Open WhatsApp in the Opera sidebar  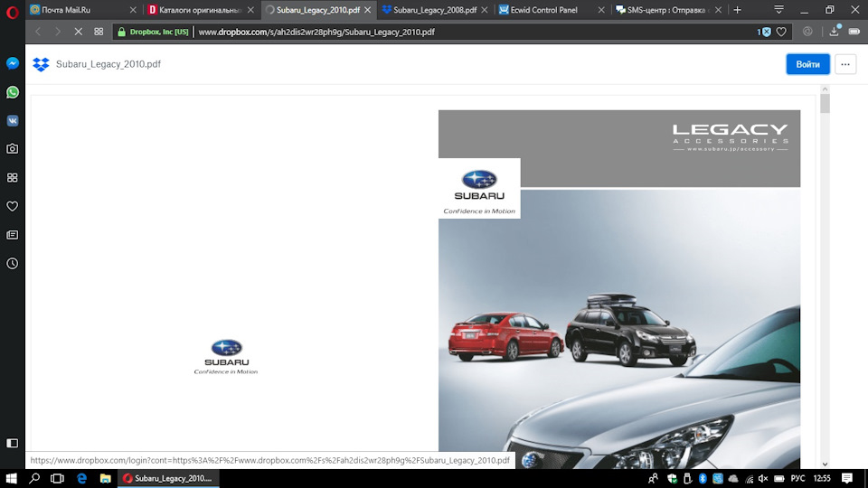12,92
